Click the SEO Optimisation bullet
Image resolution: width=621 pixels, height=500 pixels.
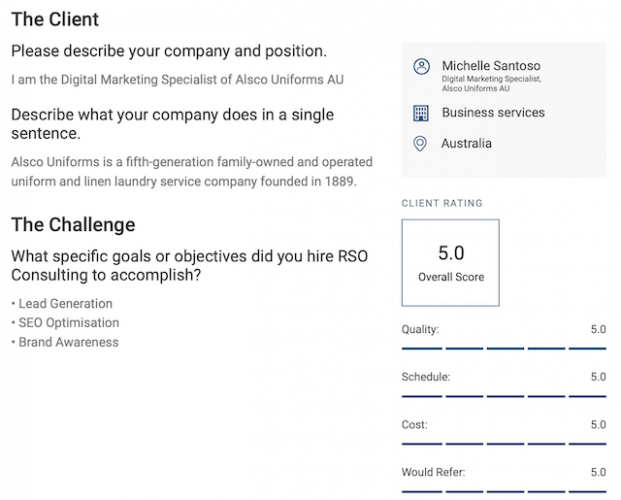click(65, 323)
